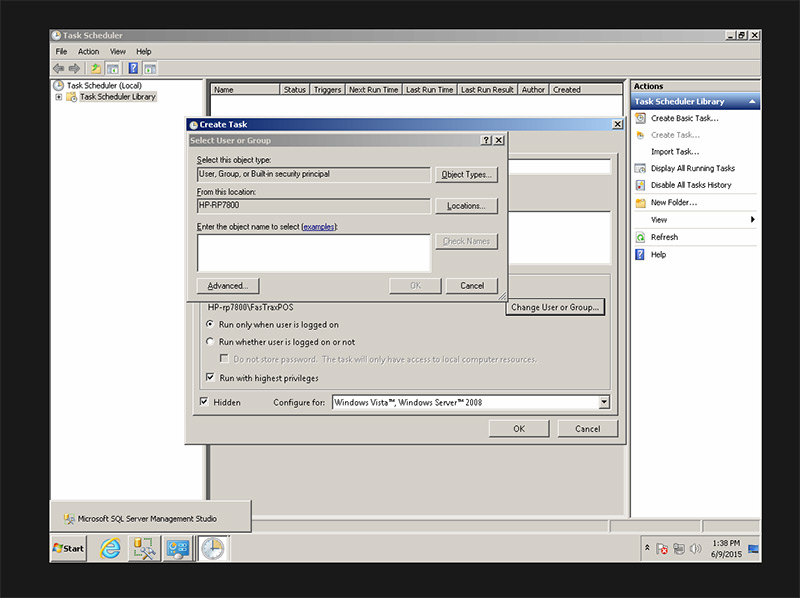The height and width of the screenshot is (598, 800).
Task: Click the Triggers column header
Action: pos(328,90)
